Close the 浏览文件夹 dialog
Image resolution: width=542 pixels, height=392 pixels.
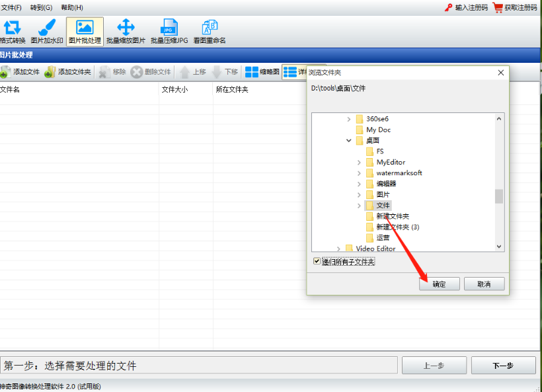coord(501,73)
